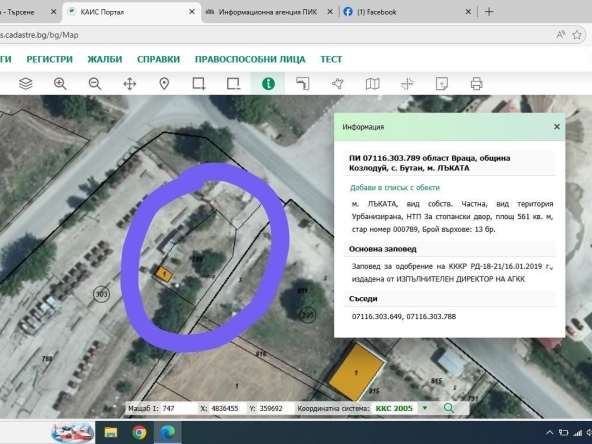This screenshot has height=444, width=592.
Task: Click the browser address bar URL
Action: 39,35
